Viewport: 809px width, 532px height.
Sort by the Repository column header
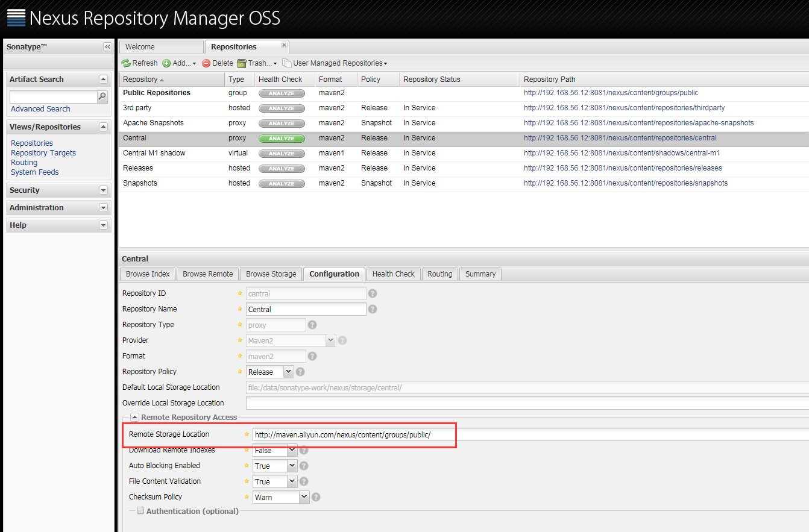(x=172, y=80)
